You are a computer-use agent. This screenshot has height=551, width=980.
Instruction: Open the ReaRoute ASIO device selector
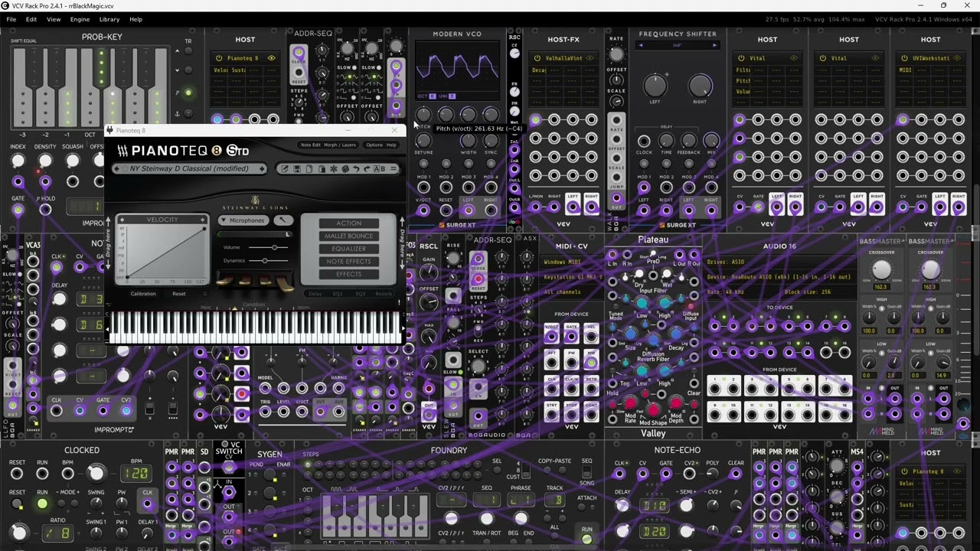[x=779, y=277]
